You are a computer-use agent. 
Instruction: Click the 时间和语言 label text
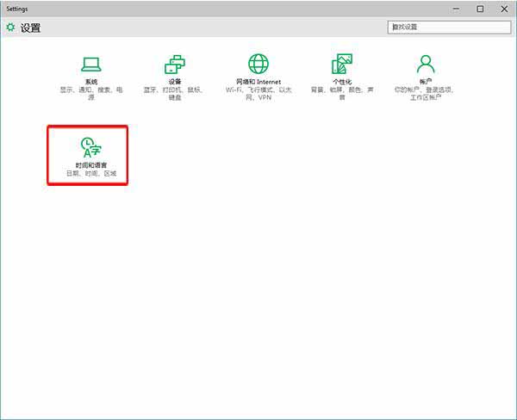point(91,165)
